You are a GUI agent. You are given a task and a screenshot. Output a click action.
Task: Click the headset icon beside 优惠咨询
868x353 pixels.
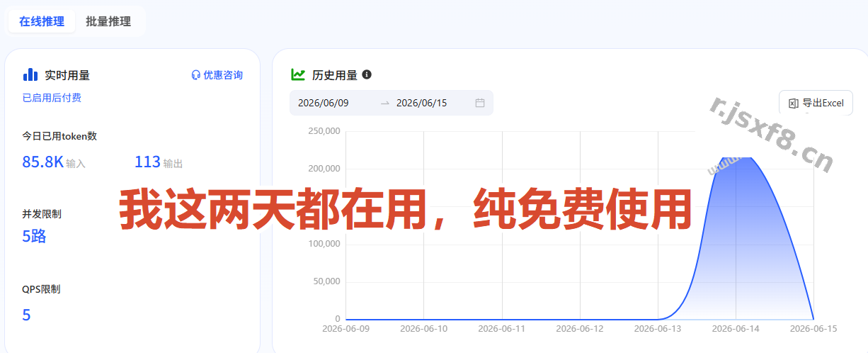pos(196,74)
